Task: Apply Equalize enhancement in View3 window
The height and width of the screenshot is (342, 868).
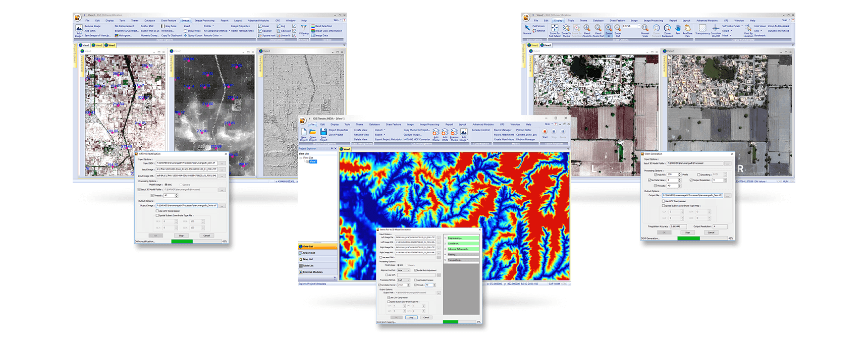Action: [x=265, y=31]
